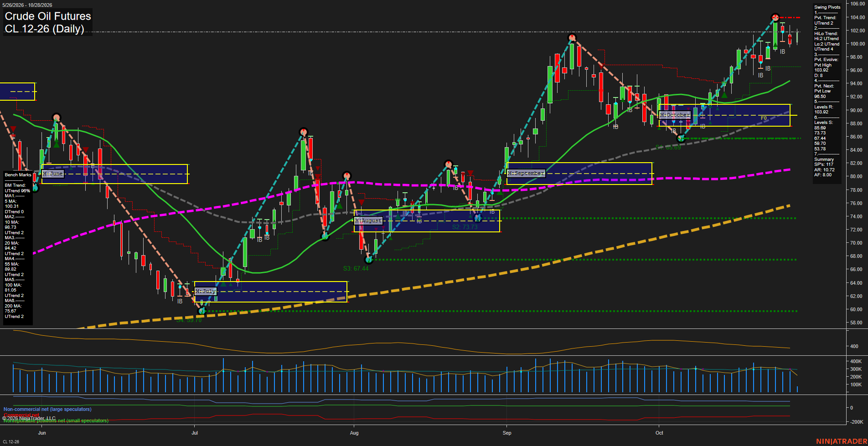Image resolution: width=868 pixels, height=446 pixels.
Task: Click the S3: 67.44 support level label
Action: 356,268
